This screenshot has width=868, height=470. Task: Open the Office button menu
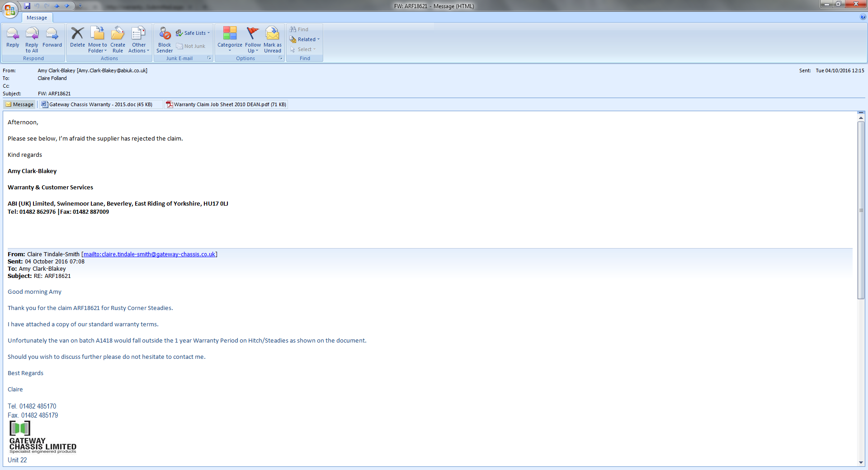point(10,9)
